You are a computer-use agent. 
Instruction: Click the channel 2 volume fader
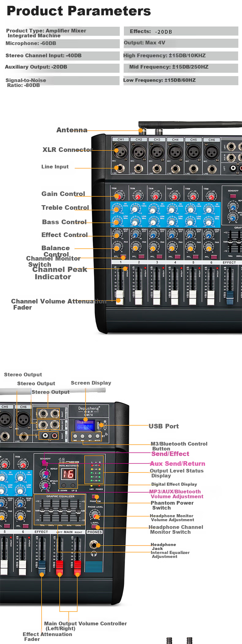coord(138,298)
